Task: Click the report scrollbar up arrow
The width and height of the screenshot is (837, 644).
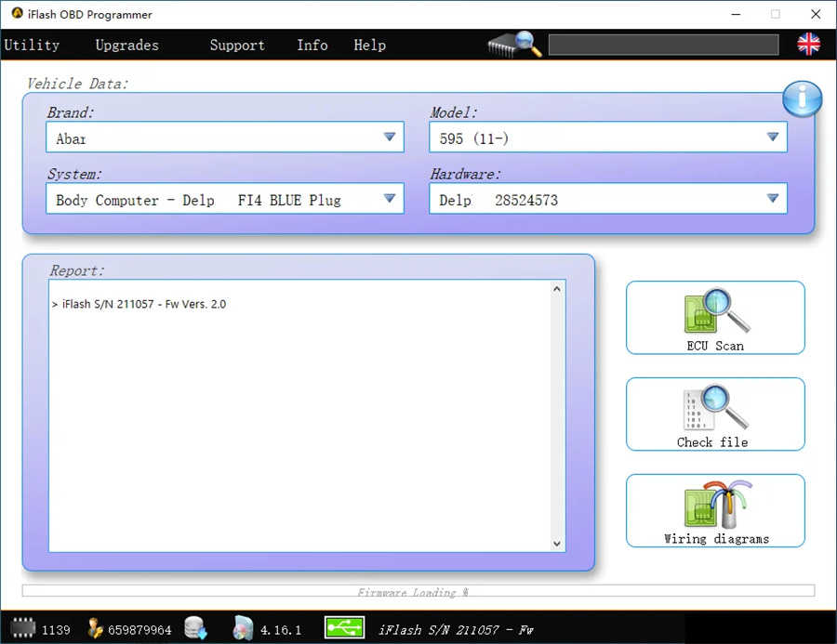Action: [x=557, y=289]
